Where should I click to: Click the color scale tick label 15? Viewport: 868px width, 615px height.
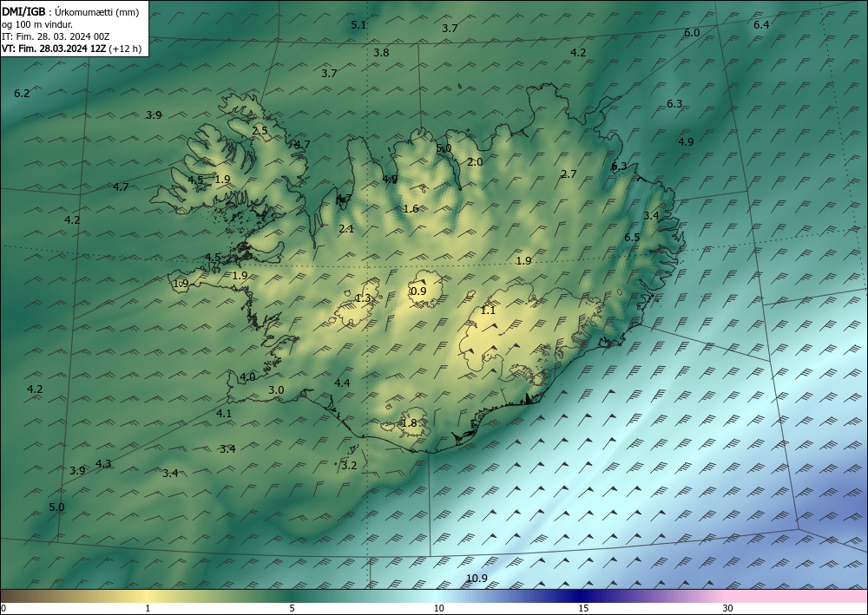pyautogui.click(x=583, y=609)
